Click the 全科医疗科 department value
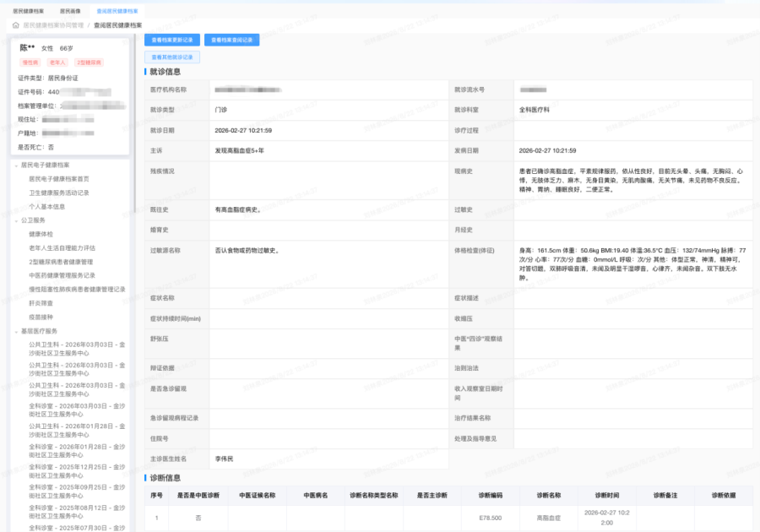The height and width of the screenshot is (532, 760). 535,110
